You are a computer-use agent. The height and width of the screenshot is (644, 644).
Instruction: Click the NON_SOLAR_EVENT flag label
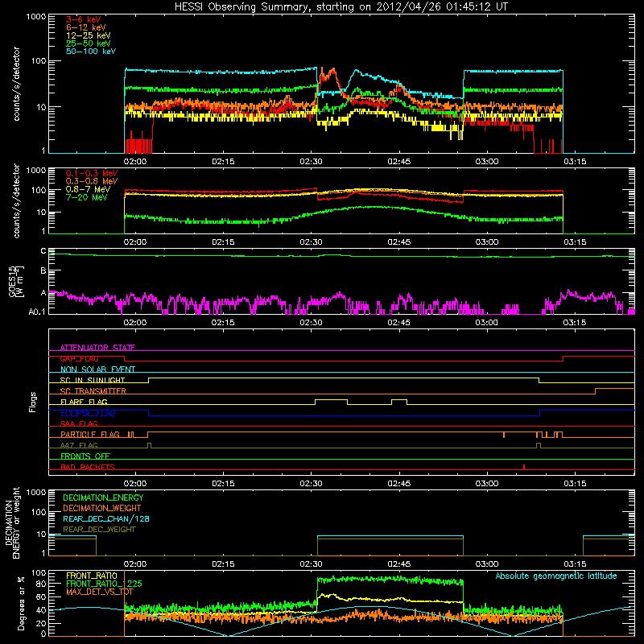[97, 369]
